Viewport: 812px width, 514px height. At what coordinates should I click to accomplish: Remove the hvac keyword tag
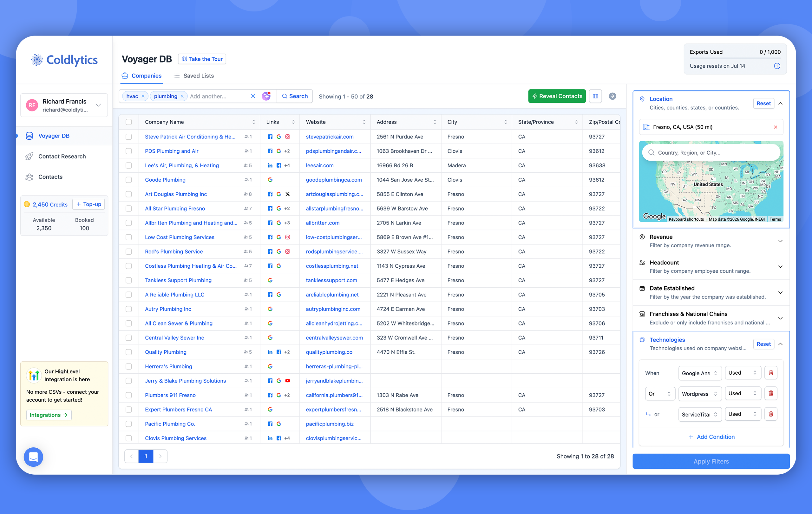tap(143, 96)
